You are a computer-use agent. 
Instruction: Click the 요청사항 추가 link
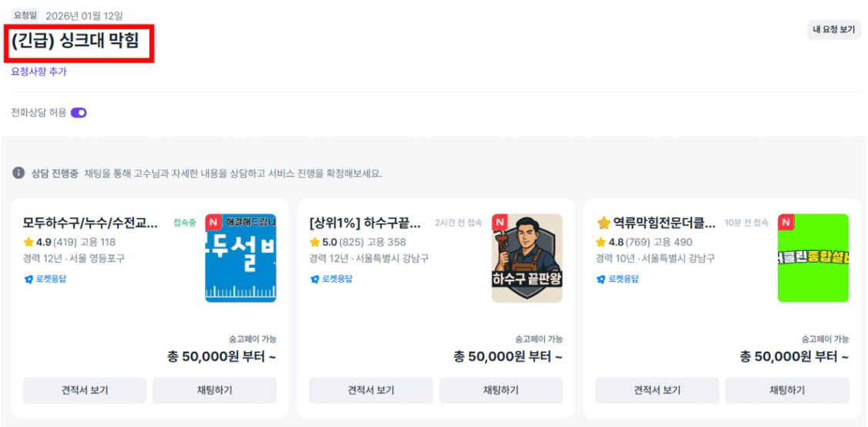(x=39, y=72)
